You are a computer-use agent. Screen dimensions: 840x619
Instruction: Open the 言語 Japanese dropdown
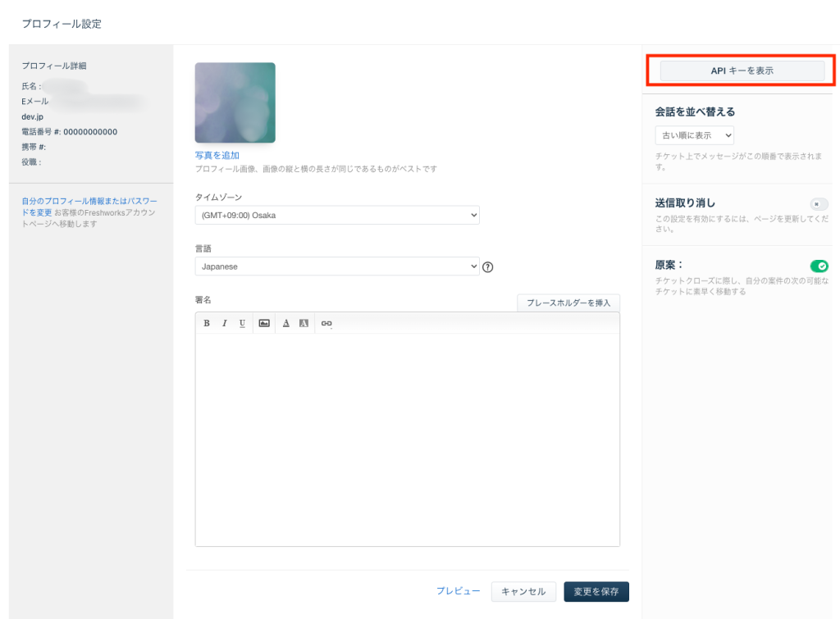pyautogui.click(x=337, y=266)
